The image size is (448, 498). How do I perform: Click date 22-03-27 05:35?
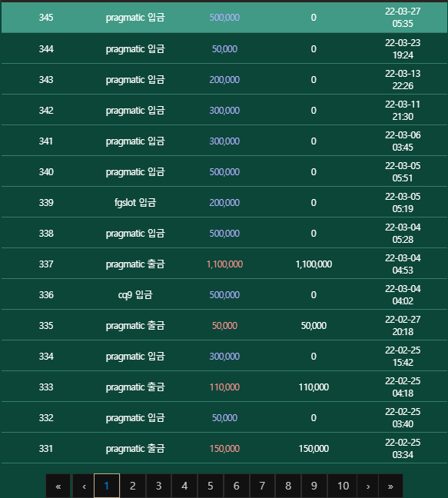click(x=403, y=18)
